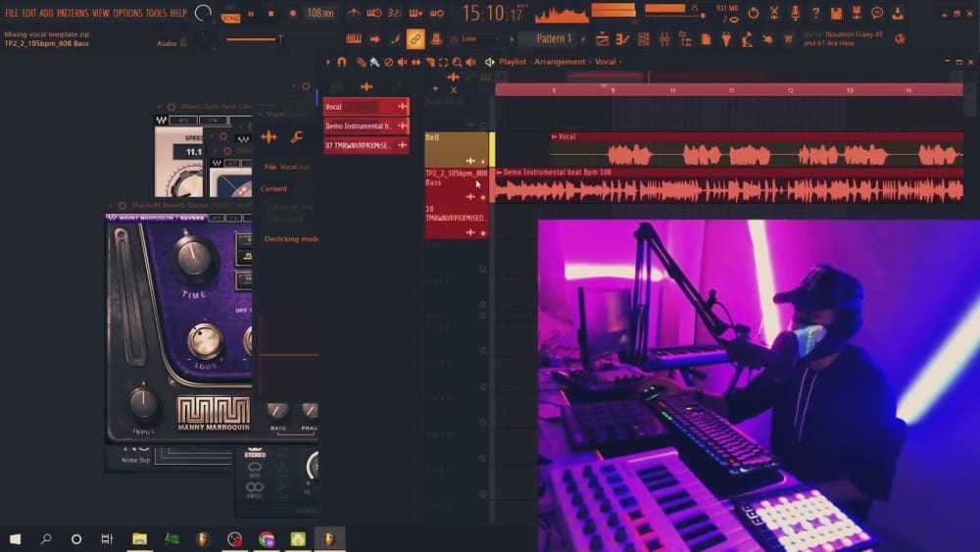The image size is (980, 552).
Task: Click the undo history circular arrow icon
Action: coord(753,13)
